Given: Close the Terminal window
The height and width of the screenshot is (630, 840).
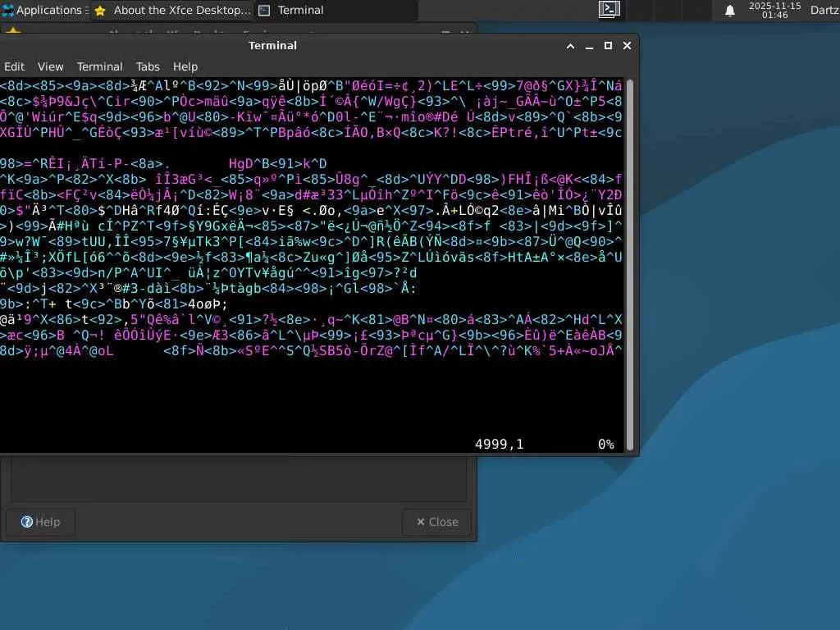Looking at the screenshot, I should [x=628, y=46].
